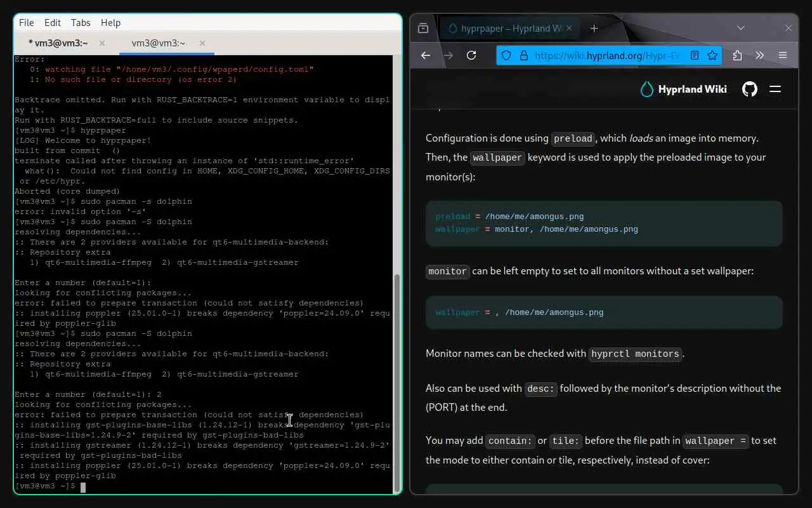812x508 pixels.
Task: Open Firefox View icon in browser
Action: 423,29
